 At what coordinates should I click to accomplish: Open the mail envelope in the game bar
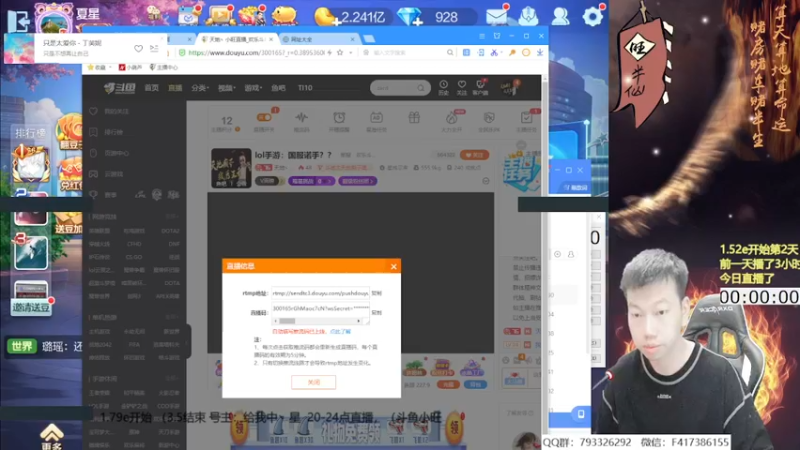coord(496,16)
